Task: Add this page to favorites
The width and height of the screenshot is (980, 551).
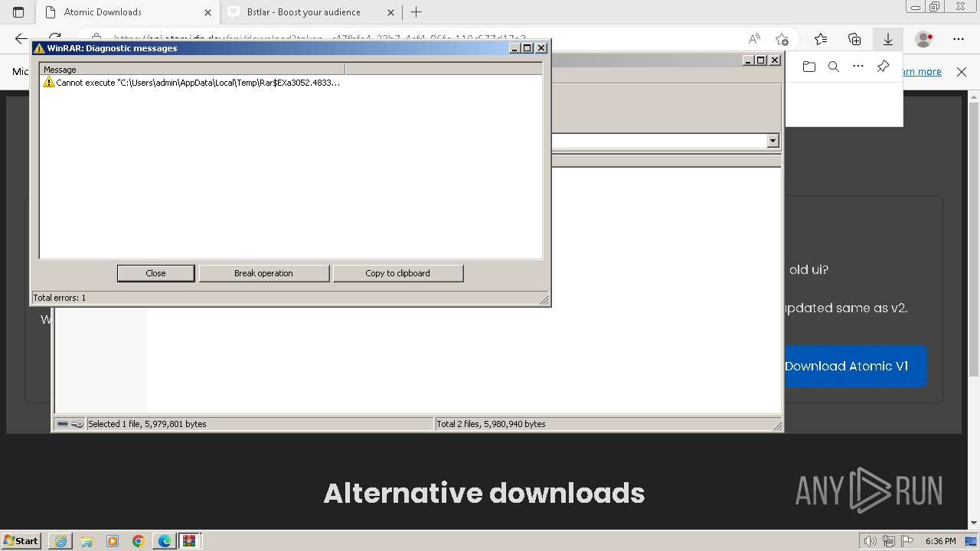Action: (x=782, y=39)
